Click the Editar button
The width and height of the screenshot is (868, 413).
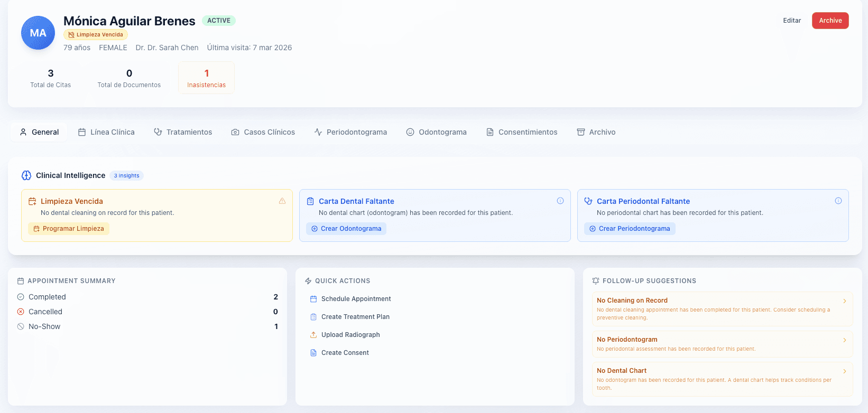tap(792, 21)
